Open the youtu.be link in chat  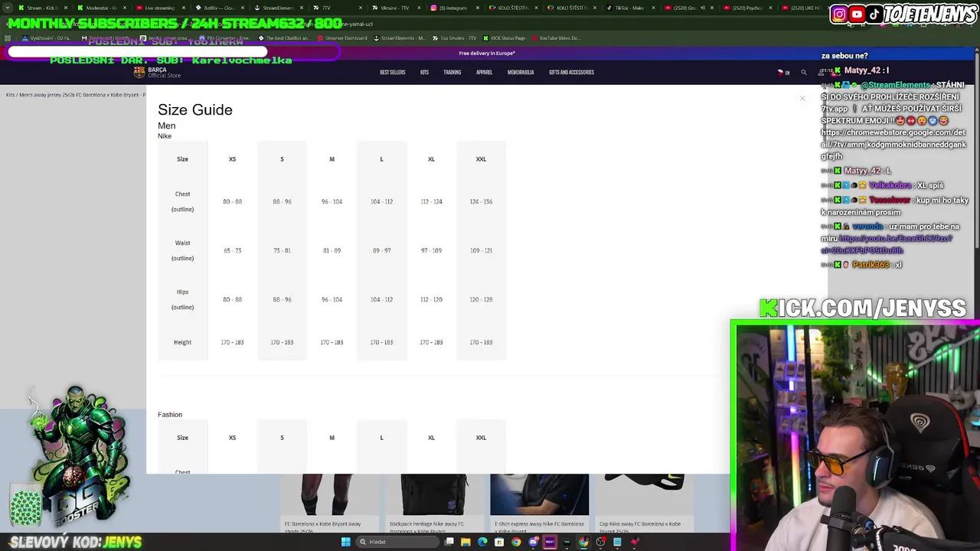[x=887, y=244]
